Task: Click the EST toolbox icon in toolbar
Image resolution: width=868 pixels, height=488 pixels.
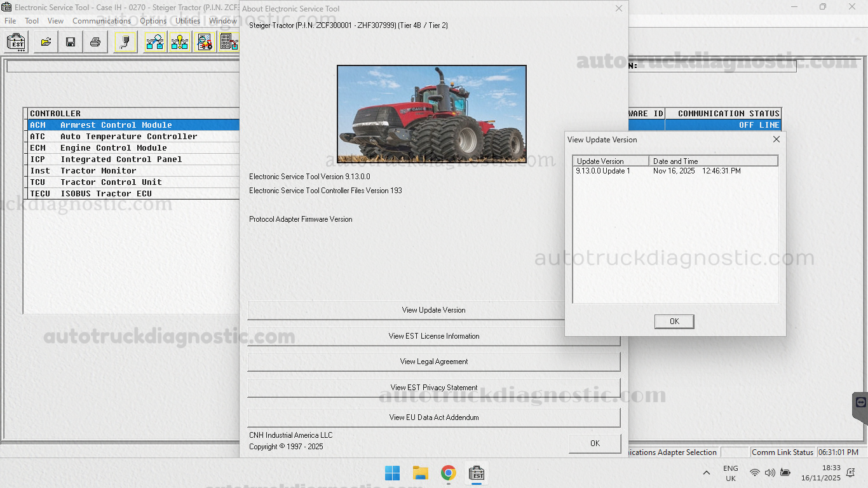Action: coord(16,43)
